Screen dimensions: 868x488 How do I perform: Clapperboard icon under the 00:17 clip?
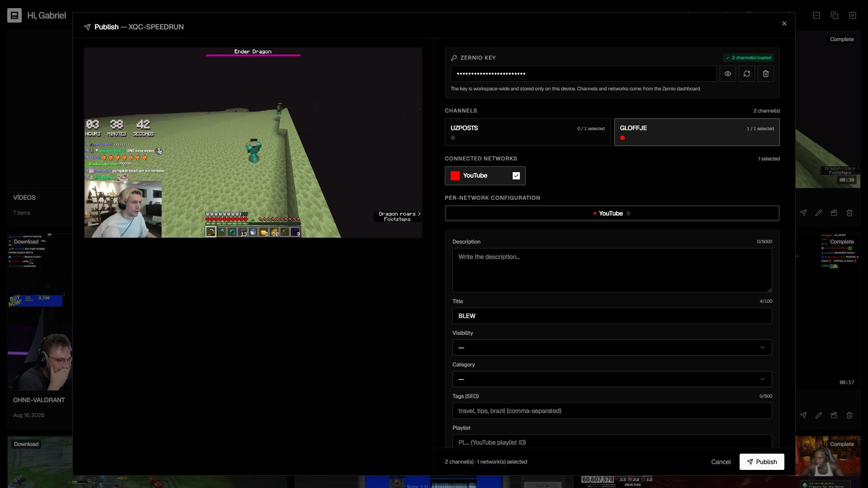834,415
